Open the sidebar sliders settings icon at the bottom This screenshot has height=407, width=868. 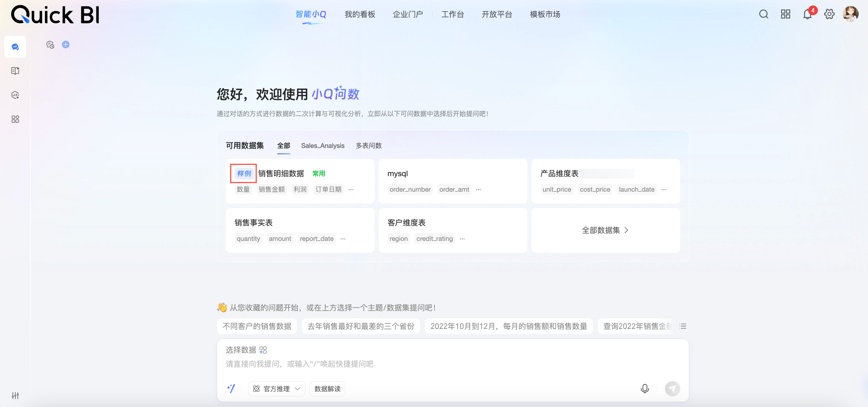tap(15, 395)
